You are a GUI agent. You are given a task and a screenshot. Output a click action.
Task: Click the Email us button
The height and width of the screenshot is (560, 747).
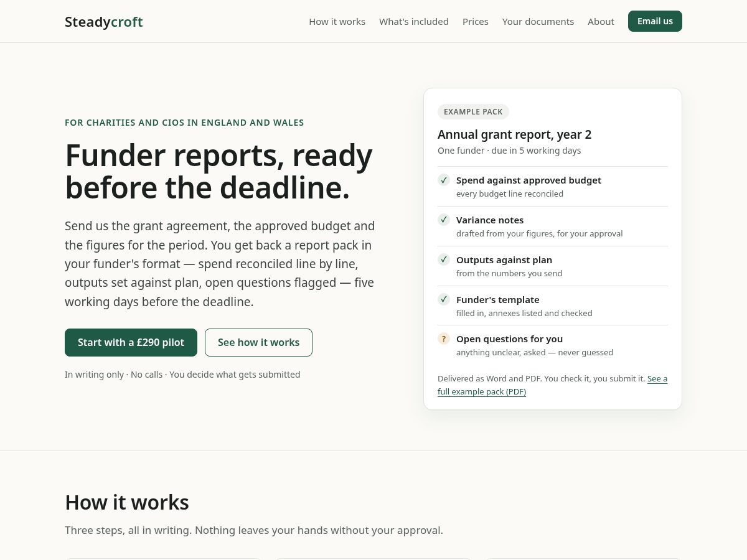[x=655, y=21]
